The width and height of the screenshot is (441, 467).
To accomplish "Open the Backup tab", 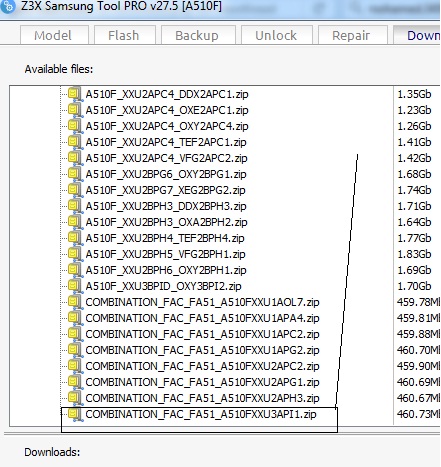I will click(198, 35).
